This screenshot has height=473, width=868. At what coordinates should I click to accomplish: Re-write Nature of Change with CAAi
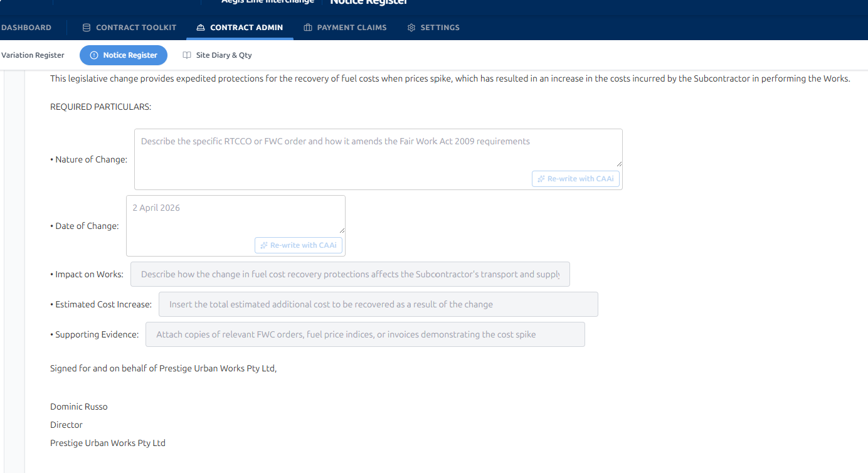576,179
